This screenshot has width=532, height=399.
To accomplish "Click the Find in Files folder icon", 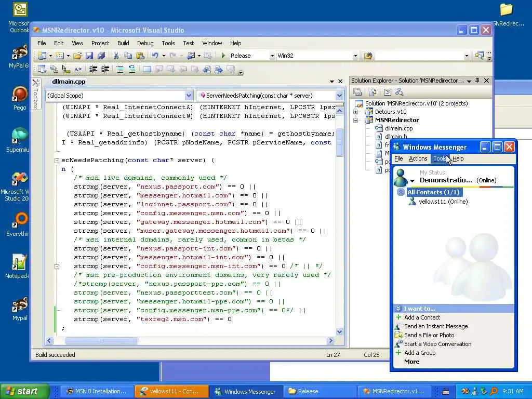I will [x=368, y=56].
